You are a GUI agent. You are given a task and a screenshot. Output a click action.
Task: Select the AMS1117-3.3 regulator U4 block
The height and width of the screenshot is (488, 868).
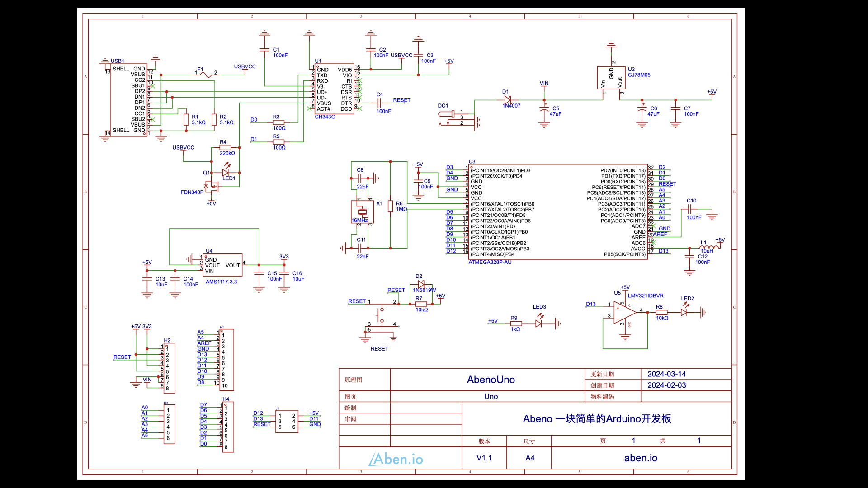(x=223, y=265)
